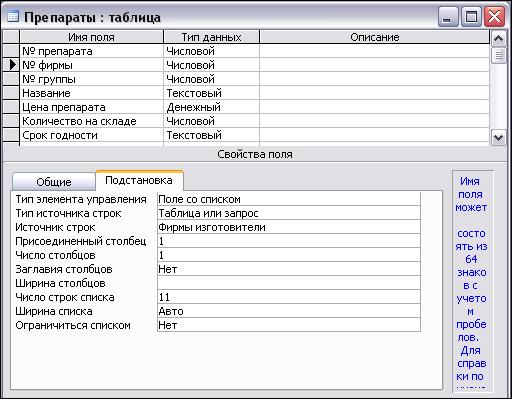Viewport: 512px width, 399px height.
Task: Close the Препараты table window
Action: [494, 17]
